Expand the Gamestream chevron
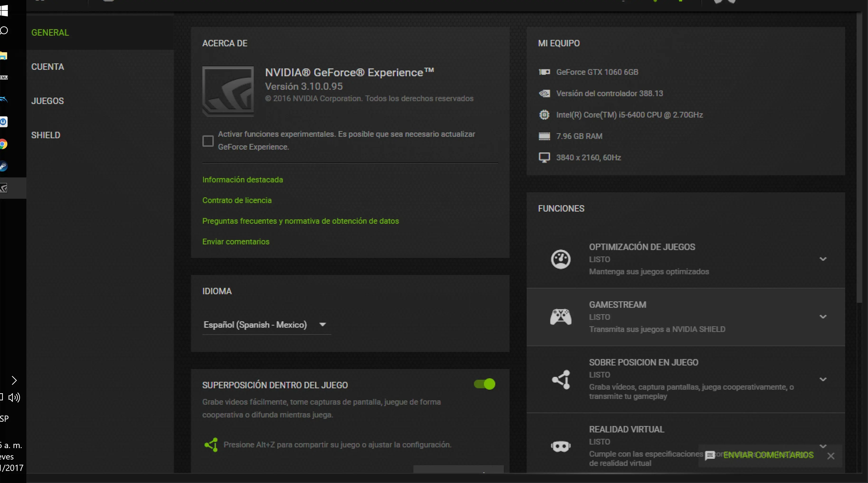The width and height of the screenshot is (868, 483). pos(823,317)
